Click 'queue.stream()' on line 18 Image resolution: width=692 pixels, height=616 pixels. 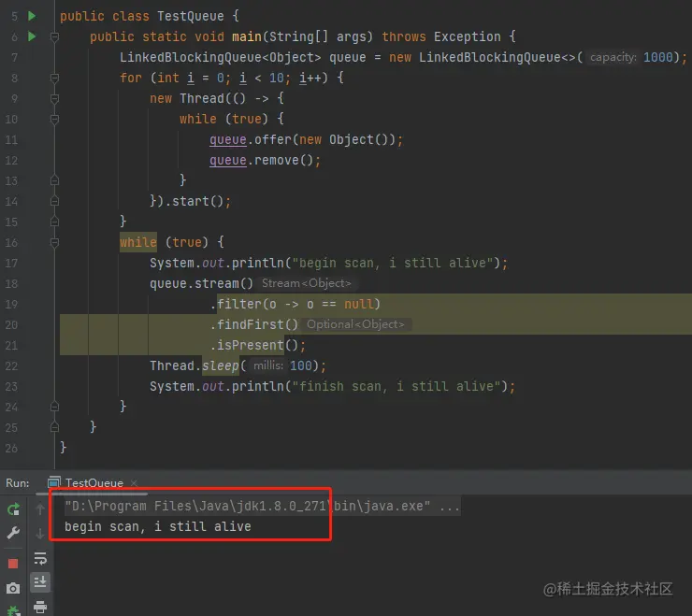202,283
